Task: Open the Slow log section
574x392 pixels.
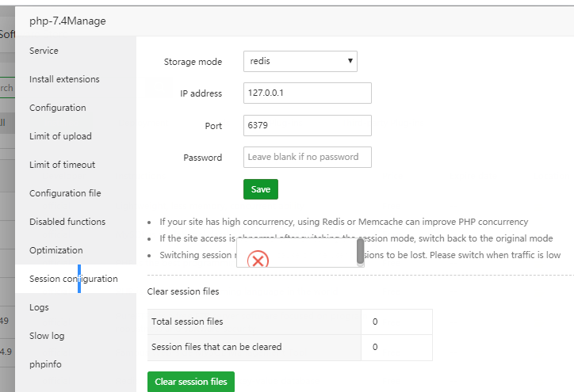Action: (x=47, y=336)
